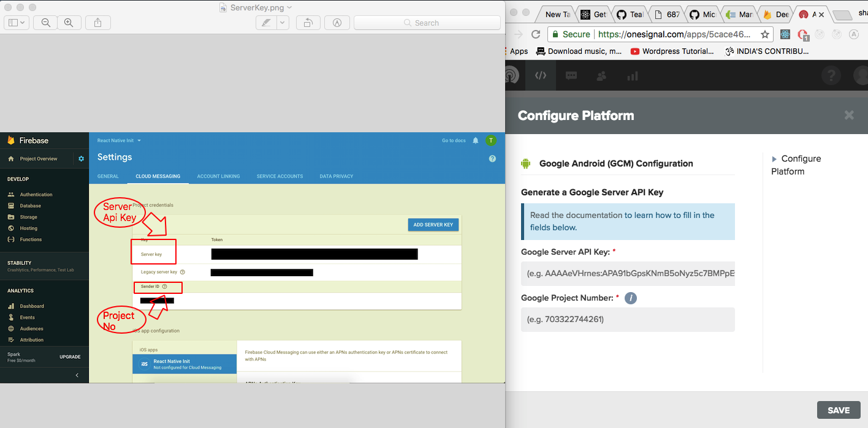The width and height of the screenshot is (868, 428).
Task: Click 'Go to docs' in Firebase header
Action: coord(454,141)
